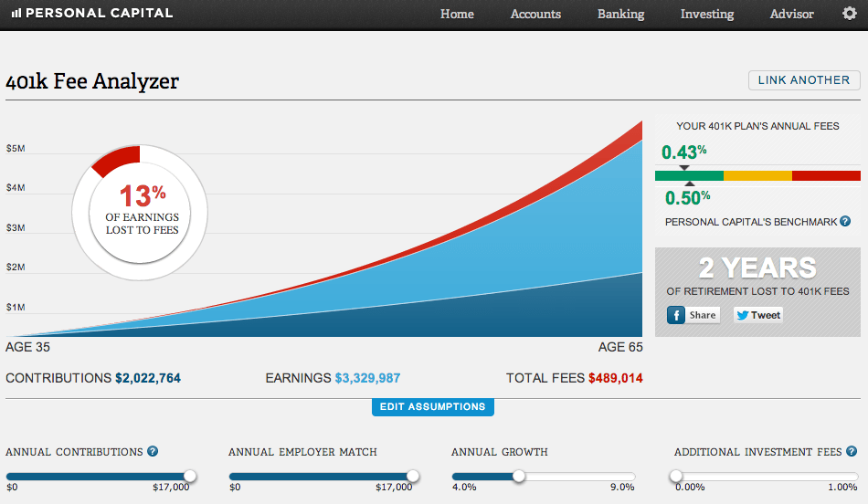The height and width of the screenshot is (504, 868).
Task: Click the Additional Investment Fees help icon
Action: tap(851, 451)
